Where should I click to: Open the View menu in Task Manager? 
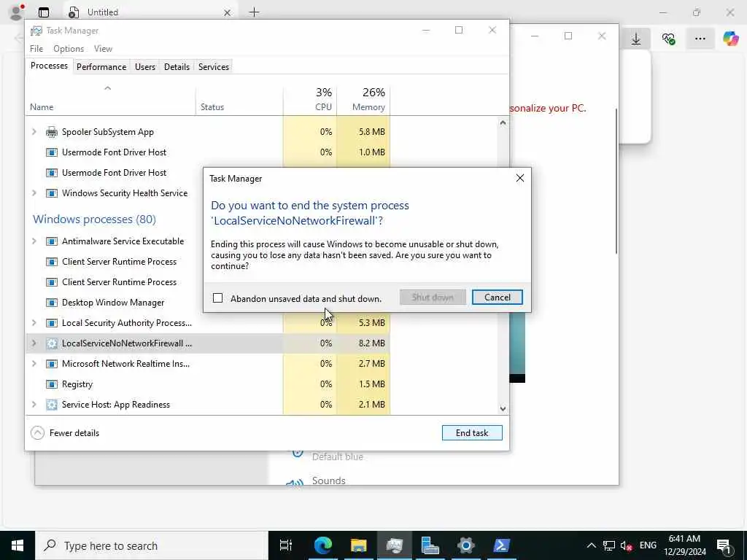103,49
